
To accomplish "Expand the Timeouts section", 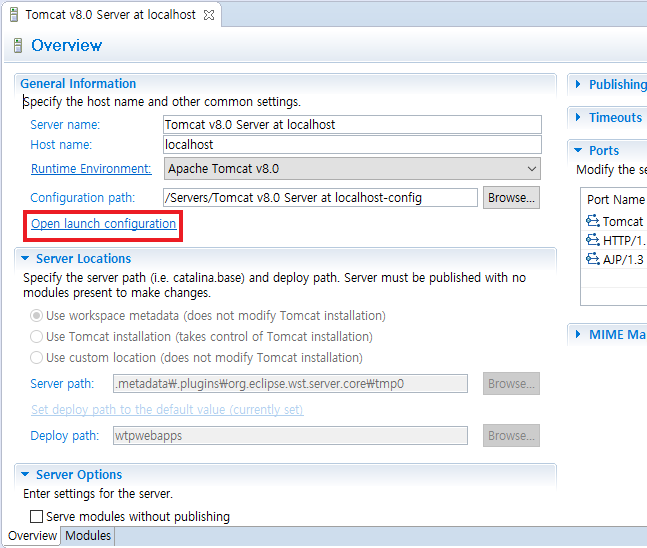I will 578,117.
